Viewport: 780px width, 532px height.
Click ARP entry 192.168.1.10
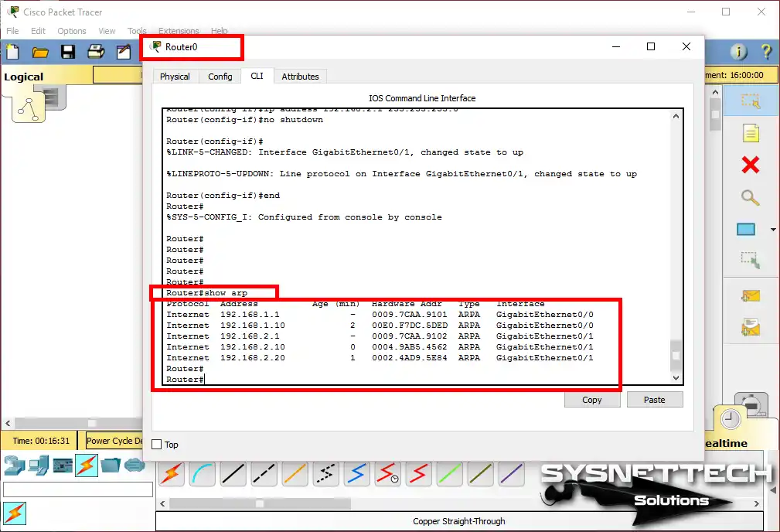click(x=253, y=326)
